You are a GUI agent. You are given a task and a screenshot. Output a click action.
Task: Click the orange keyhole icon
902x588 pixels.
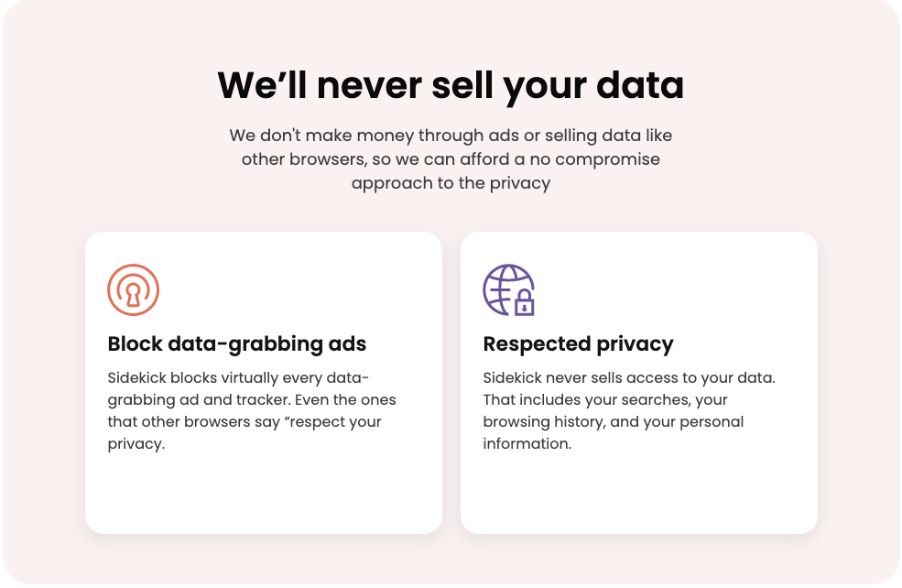coord(134,290)
